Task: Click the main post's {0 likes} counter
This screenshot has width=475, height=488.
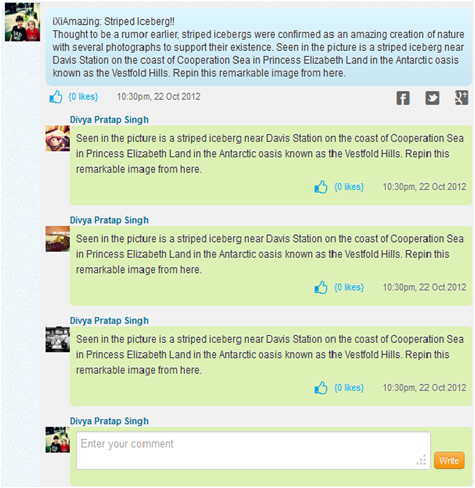Action: pos(83,97)
